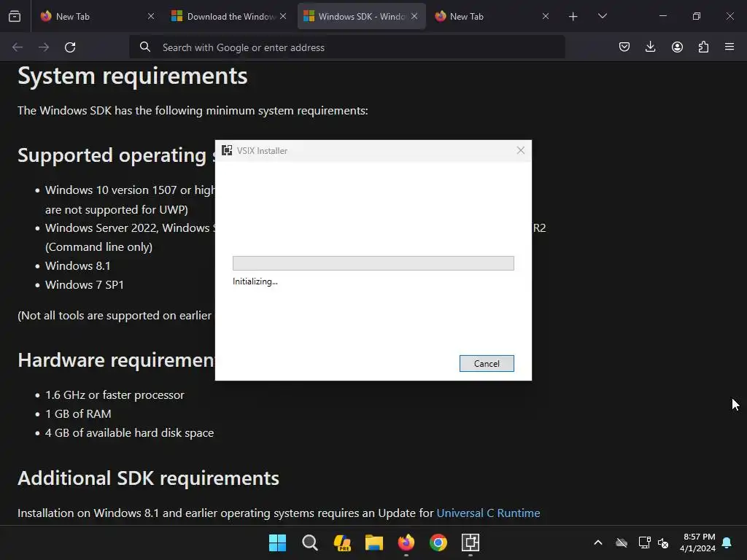Switch to VSIX Installer taskbar icon
Image resolution: width=747 pixels, height=560 pixels.
[x=471, y=542]
